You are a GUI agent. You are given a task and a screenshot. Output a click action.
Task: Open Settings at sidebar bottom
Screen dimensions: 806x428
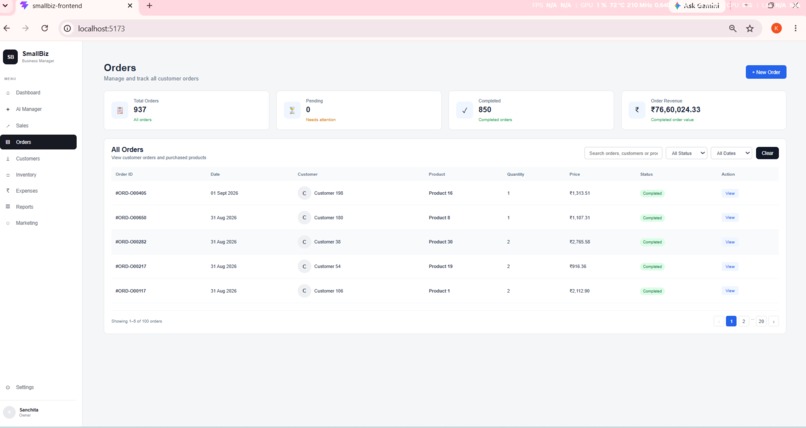[25, 387]
